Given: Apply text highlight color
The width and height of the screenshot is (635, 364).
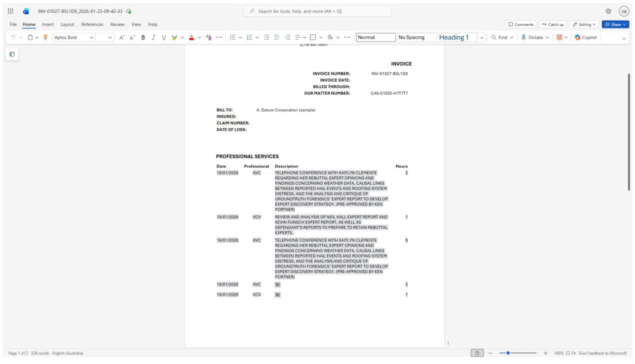Looking at the screenshot, I should click(x=174, y=37).
